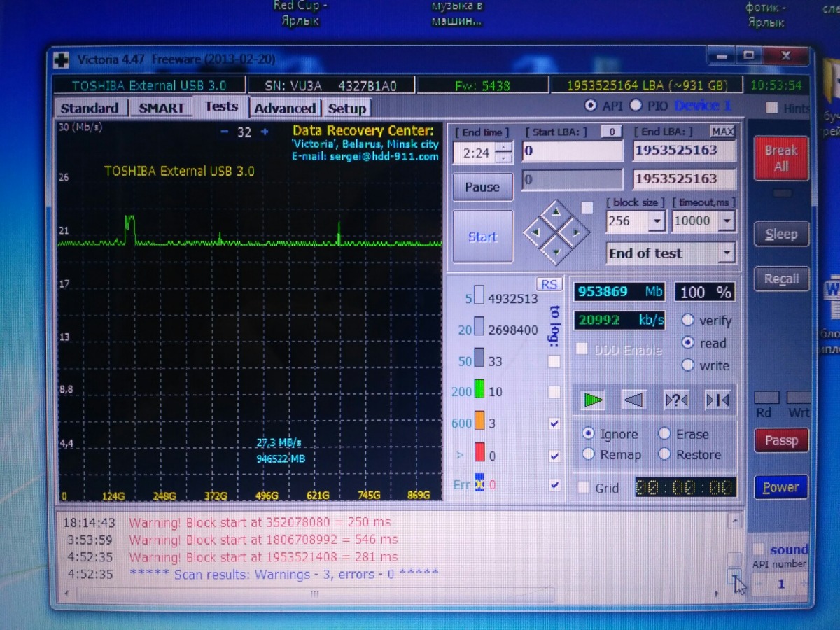Open the End of test dropdown
Viewport: 840px width, 630px height.
[727, 253]
